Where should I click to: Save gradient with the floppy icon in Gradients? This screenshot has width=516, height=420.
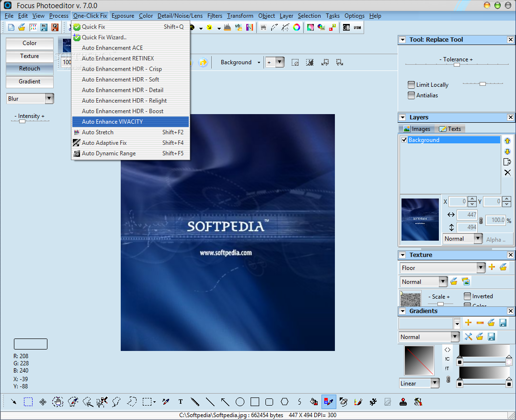(503, 323)
